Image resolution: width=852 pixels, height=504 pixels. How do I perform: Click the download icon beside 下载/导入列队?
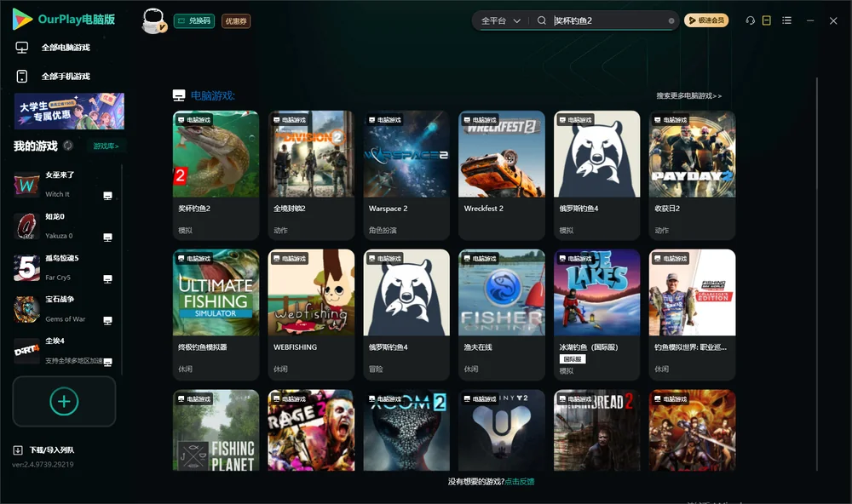(x=18, y=450)
